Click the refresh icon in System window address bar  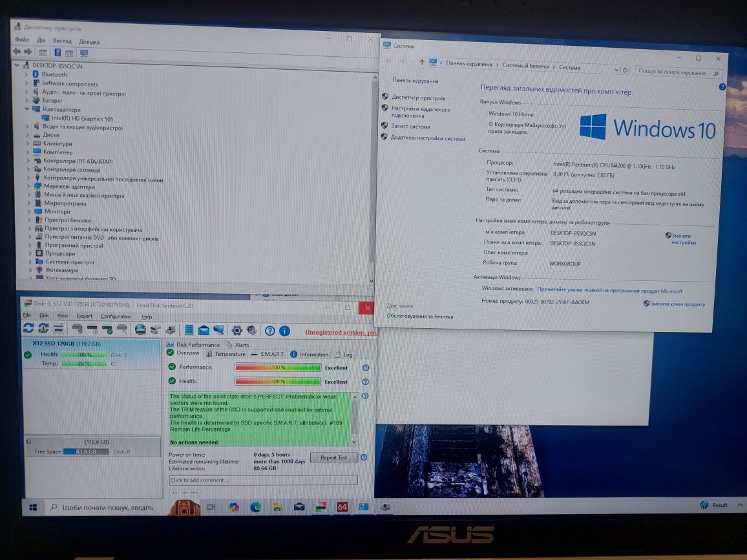pos(626,70)
